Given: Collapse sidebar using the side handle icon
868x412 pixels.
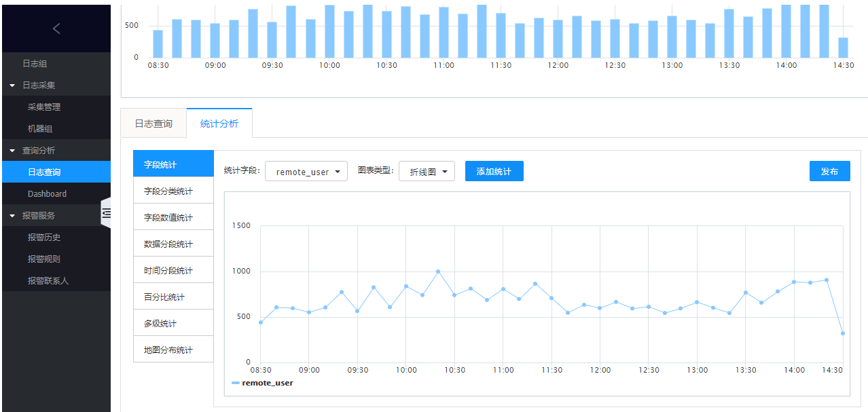Looking at the screenshot, I should point(106,213).
